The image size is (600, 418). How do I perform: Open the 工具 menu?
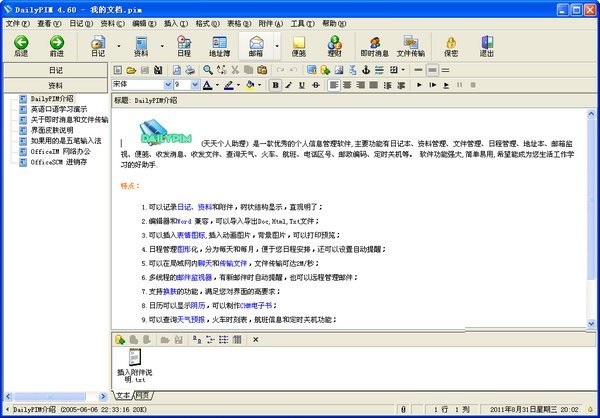[x=302, y=23]
